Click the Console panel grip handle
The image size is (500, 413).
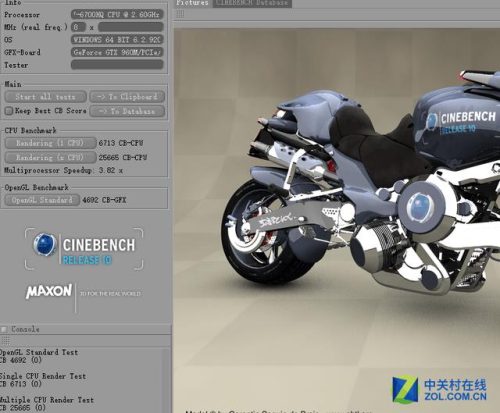click(5, 340)
